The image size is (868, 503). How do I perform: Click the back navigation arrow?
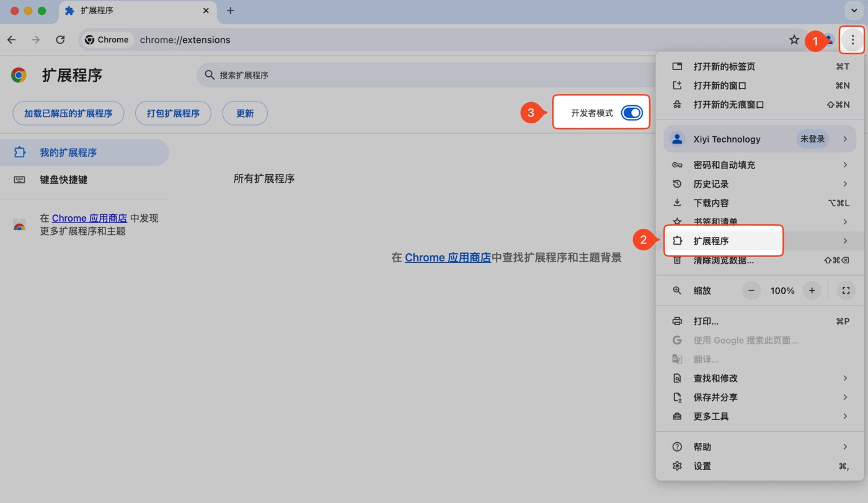pyautogui.click(x=12, y=40)
